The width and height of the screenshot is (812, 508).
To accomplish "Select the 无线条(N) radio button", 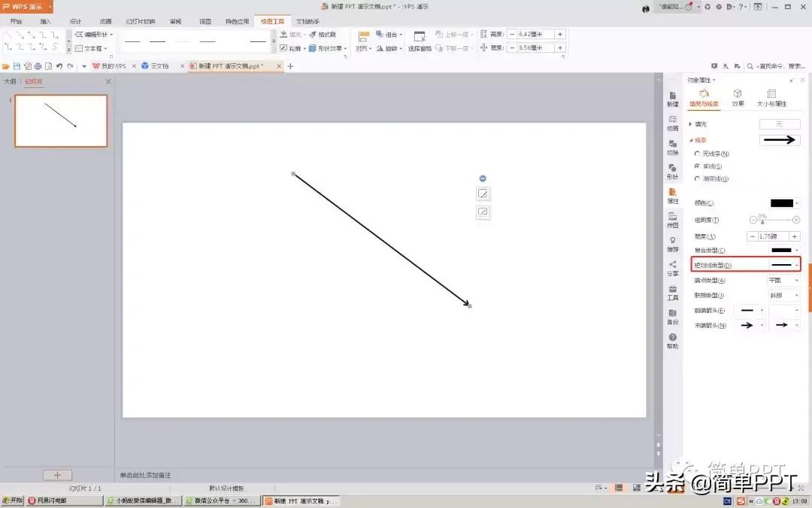I will pyautogui.click(x=697, y=154).
